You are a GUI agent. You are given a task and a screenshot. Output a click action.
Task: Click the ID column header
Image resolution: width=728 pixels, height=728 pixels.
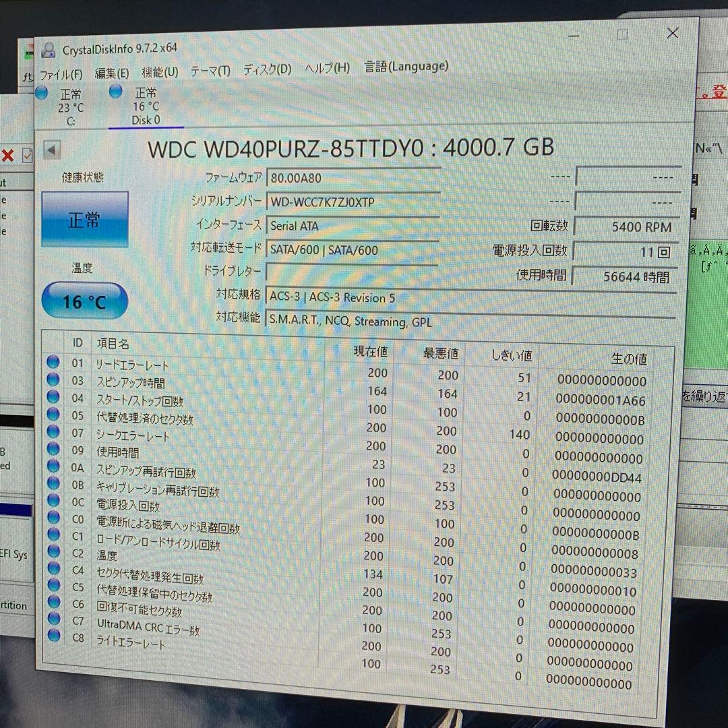(78, 342)
